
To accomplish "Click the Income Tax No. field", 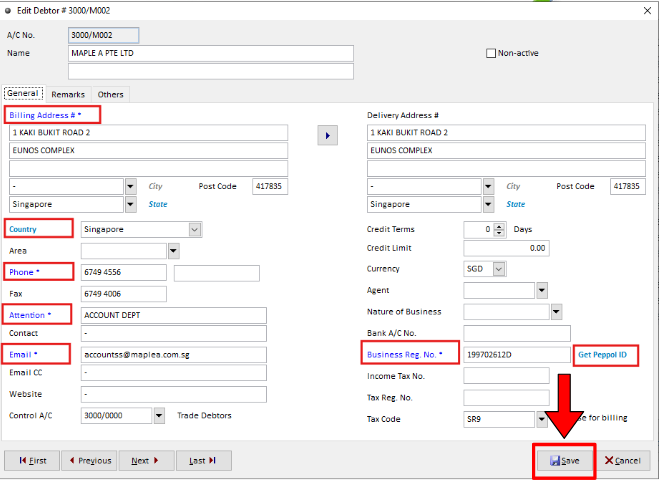I will [506, 376].
